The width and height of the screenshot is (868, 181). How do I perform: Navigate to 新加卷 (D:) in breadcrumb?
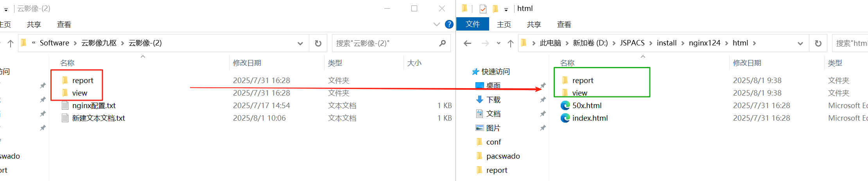pyautogui.click(x=590, y=43)
